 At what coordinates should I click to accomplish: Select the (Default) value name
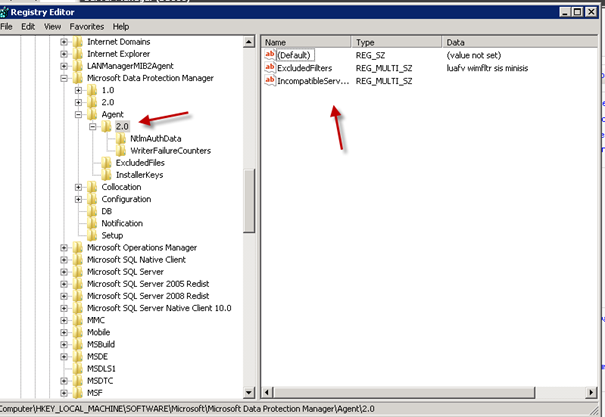point(295,55)
